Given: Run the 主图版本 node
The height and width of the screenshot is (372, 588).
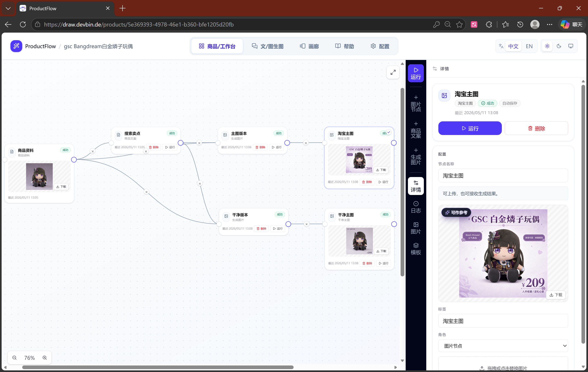Looking at the screenshot, I should tap(277, 147).
